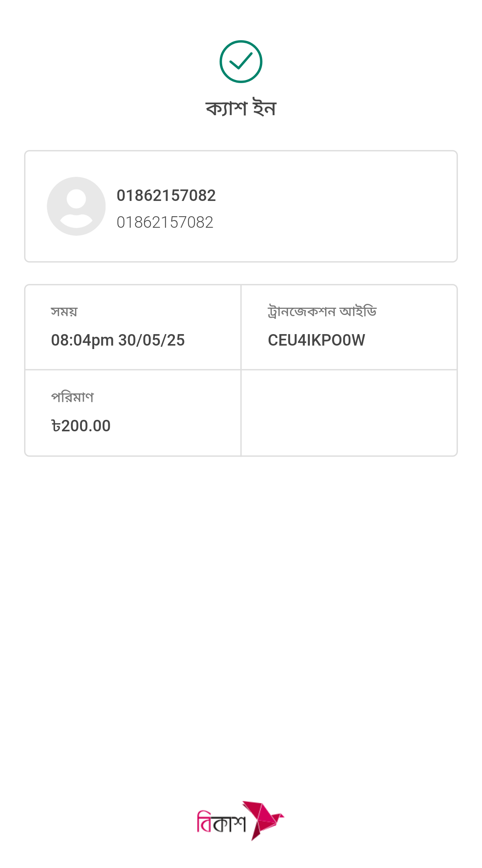Tap the grey profile avatar placeholder
This screenshot has height=868, width=482.
click(x=76, y=206)
